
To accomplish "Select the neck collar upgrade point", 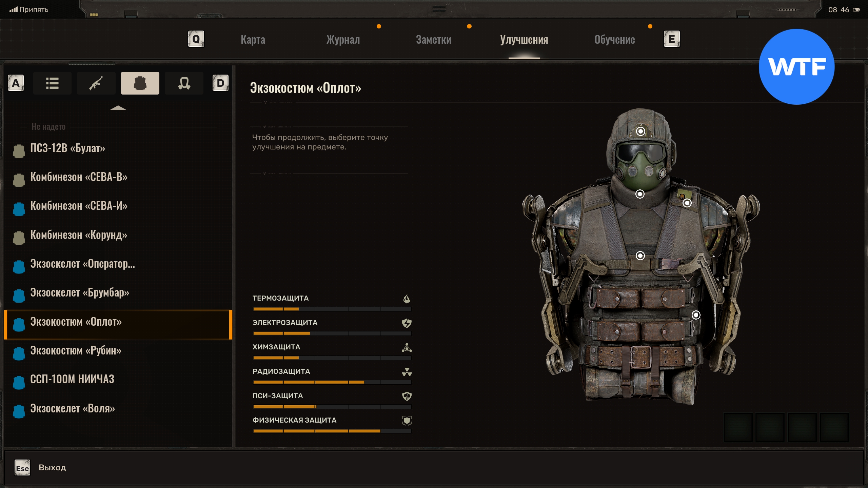I will pos(640,194).
